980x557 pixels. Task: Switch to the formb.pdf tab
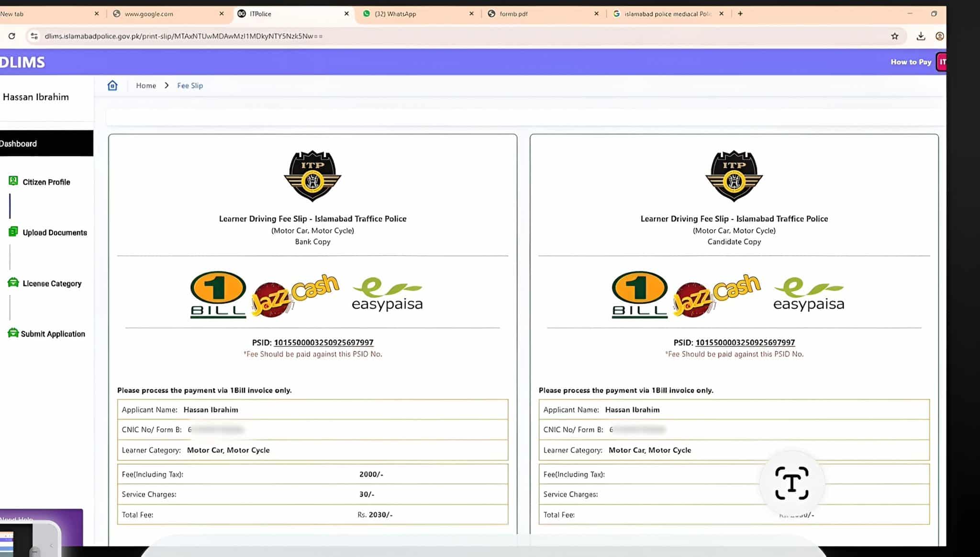[513, 14]
